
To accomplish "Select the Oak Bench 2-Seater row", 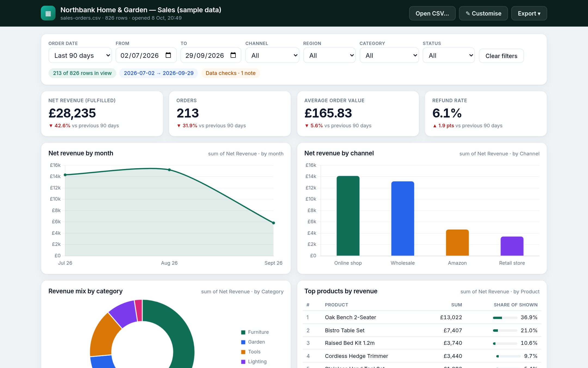I will click(422, 317).
